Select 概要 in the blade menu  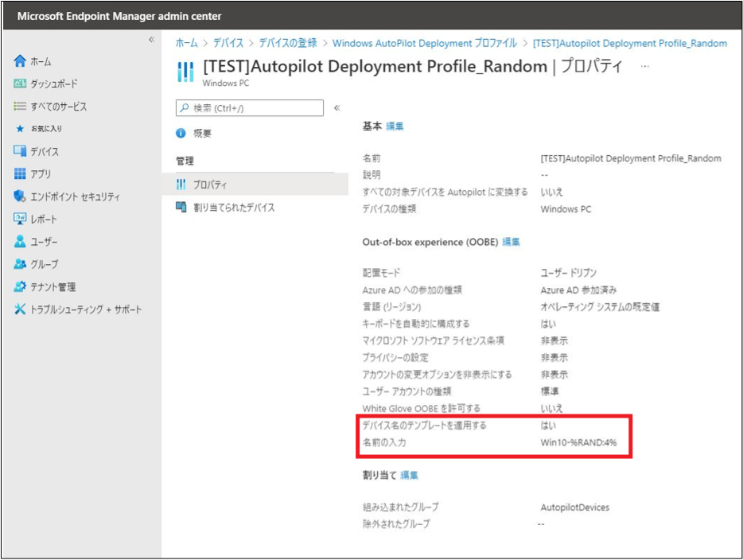(202, 134)
